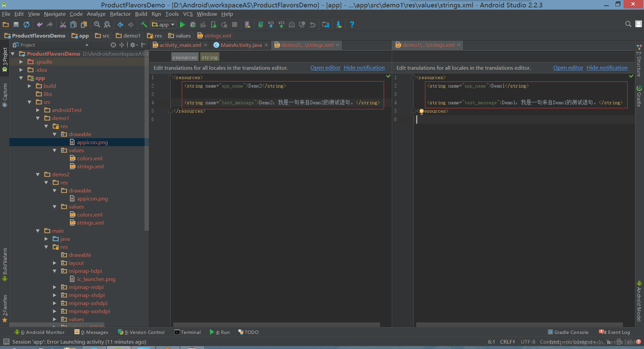
Task: Open AVD Manager toolbar icon
Action: [x=248, y=24]
